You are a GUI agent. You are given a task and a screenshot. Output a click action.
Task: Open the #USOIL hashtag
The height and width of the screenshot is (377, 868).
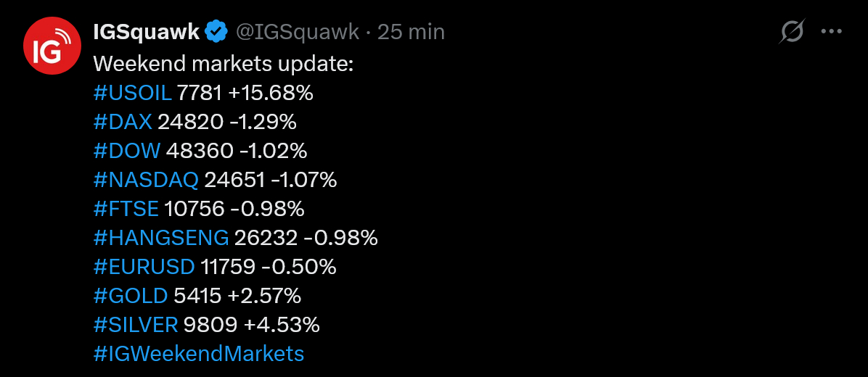[x=132, y=93]
